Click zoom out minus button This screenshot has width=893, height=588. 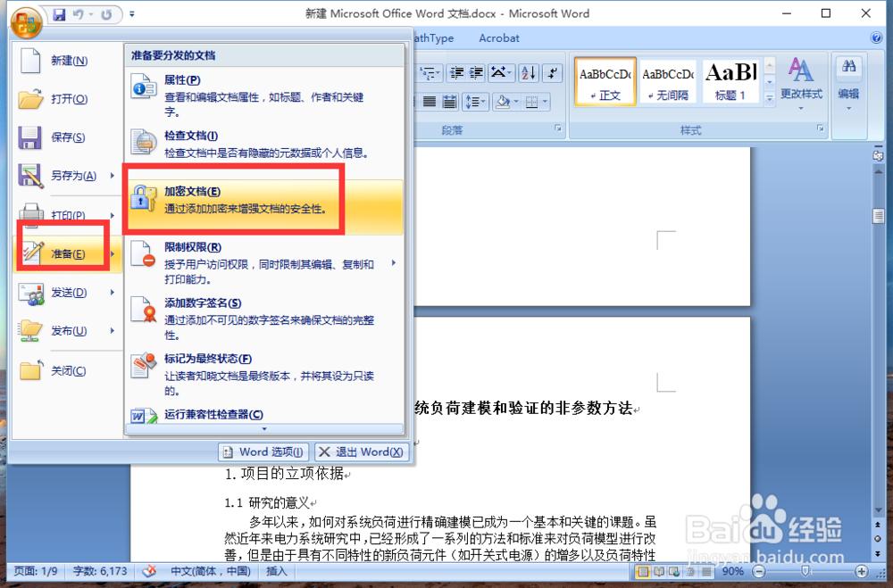[758, 571]
